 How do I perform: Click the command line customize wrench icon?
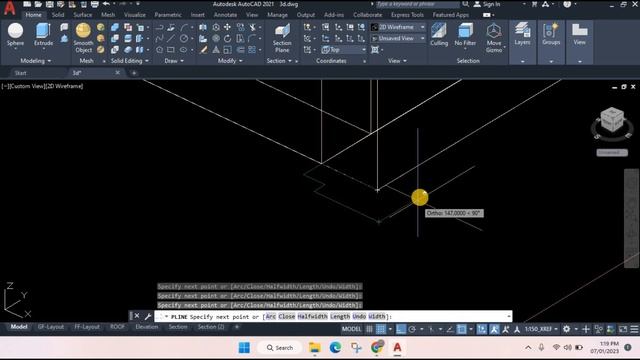click(x=148, y=316)
